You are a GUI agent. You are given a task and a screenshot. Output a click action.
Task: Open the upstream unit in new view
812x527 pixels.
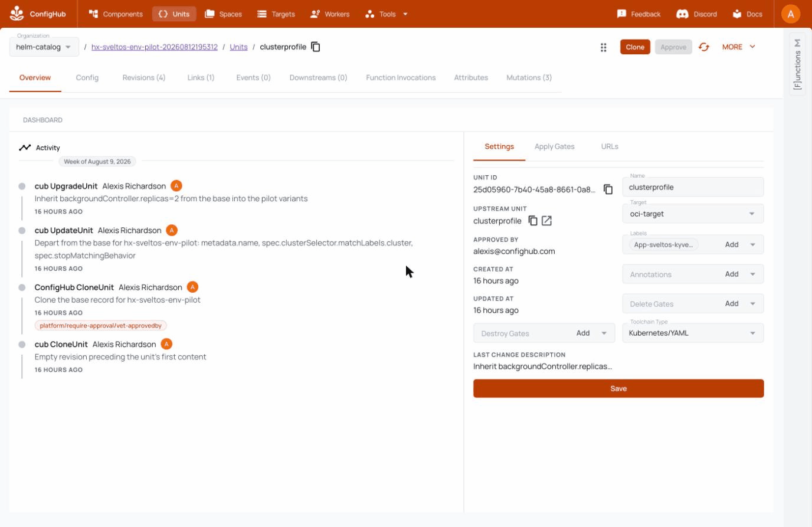pos(547,221)
